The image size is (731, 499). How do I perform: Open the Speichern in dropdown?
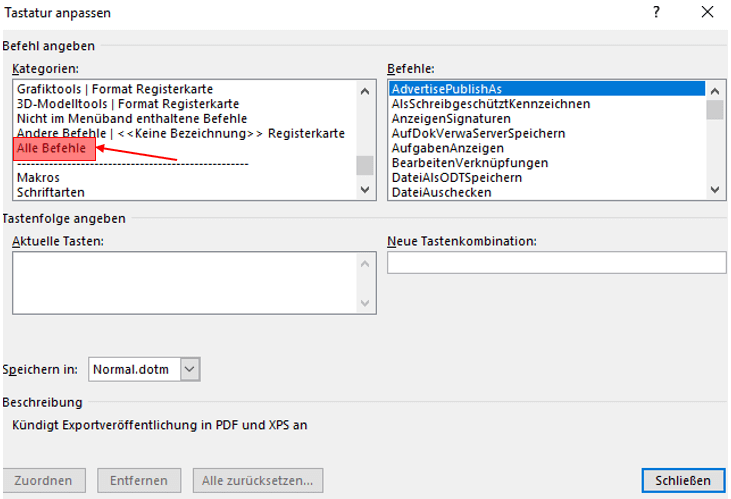coord(191,369)
